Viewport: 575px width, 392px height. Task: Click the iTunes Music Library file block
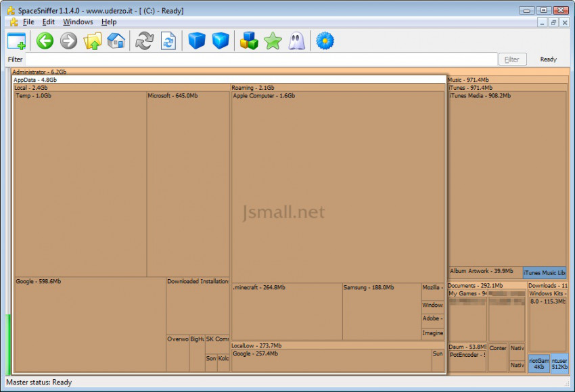tap(545, 273)
